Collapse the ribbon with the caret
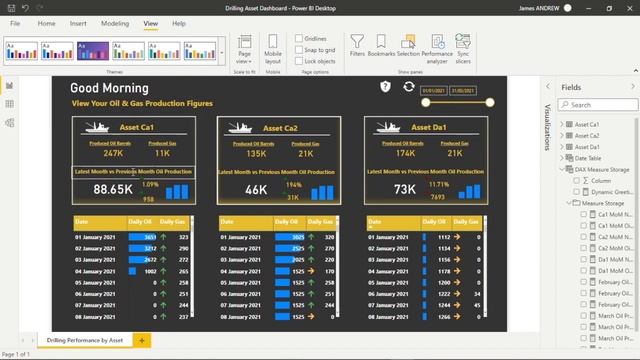Screen dimensions: 640x360 636,71
